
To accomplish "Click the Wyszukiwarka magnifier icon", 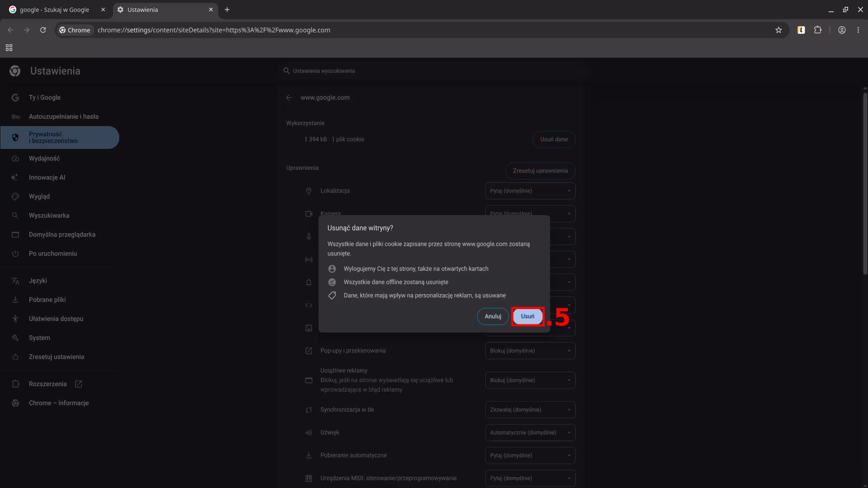I will point(15,216).
